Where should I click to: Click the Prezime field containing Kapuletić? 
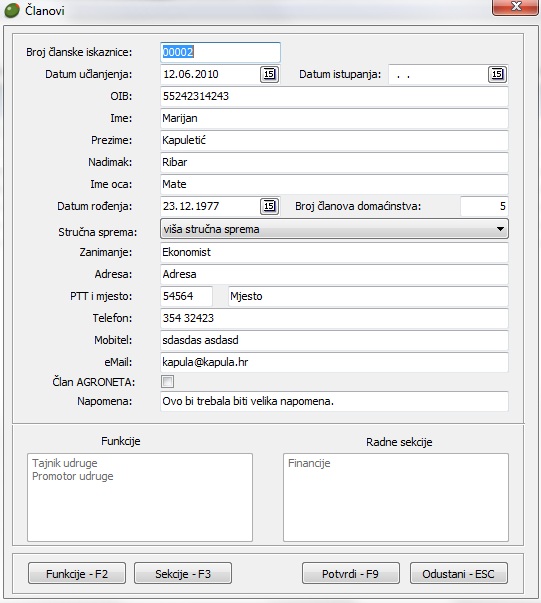334,140
